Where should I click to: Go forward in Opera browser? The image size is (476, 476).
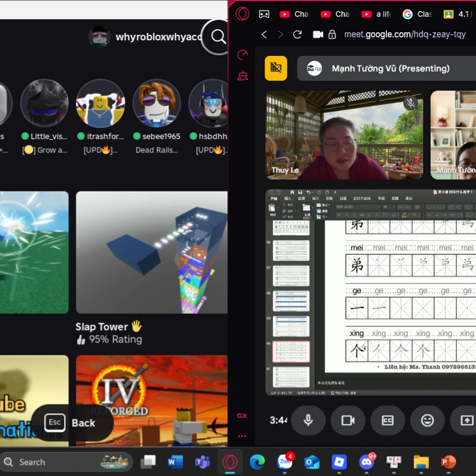[280, 34]
